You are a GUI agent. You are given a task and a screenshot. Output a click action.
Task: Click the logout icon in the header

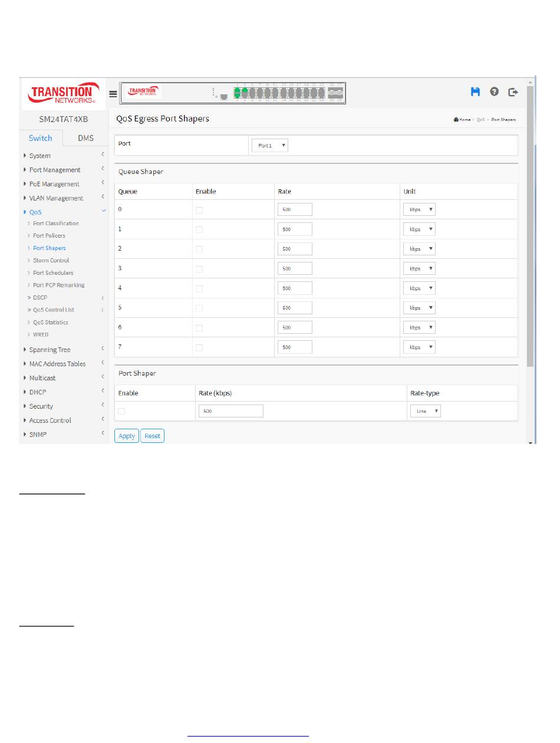tap(513, 92)
